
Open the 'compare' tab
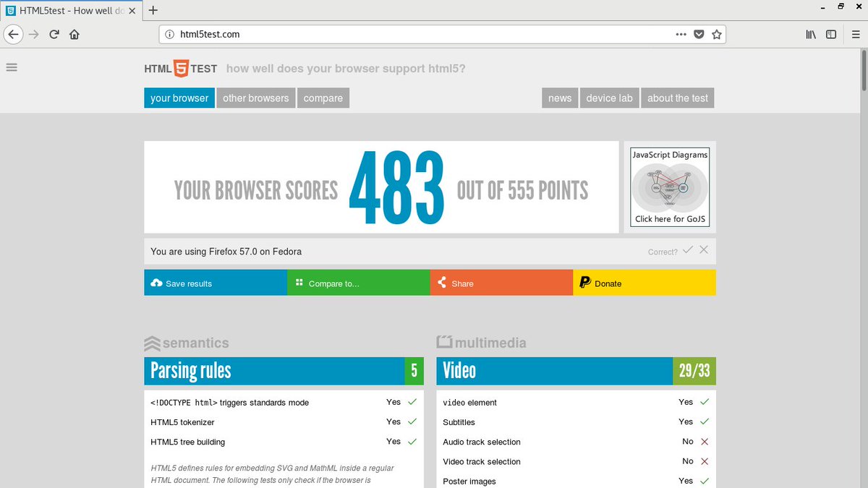tap(323, 98)
